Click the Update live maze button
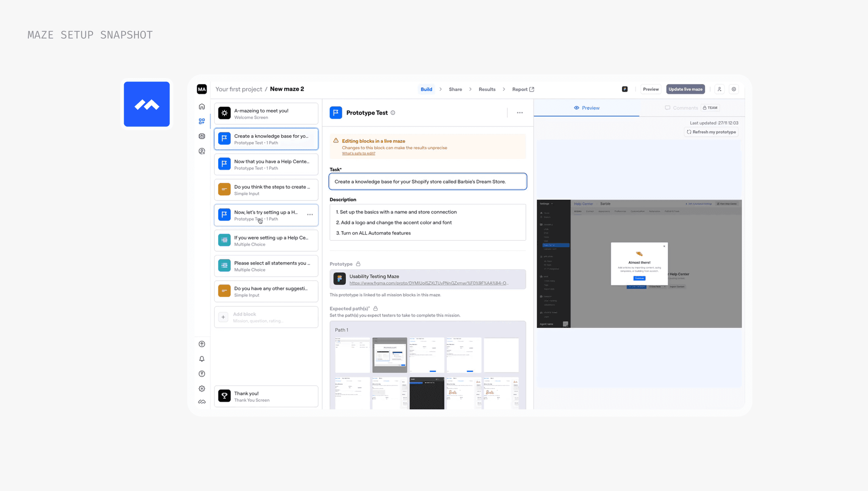The width and height of the screenshot is (868, 491). point(685,89)
